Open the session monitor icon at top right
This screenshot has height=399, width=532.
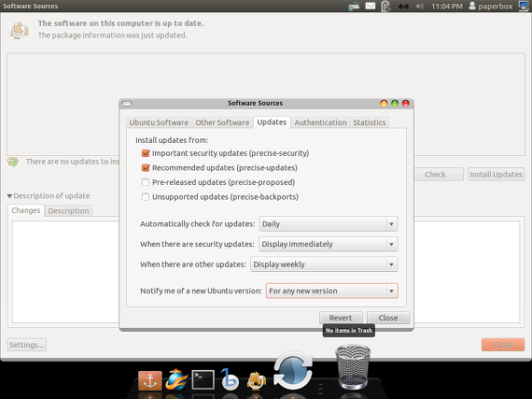pyautogui.click(x=524, y=6)
